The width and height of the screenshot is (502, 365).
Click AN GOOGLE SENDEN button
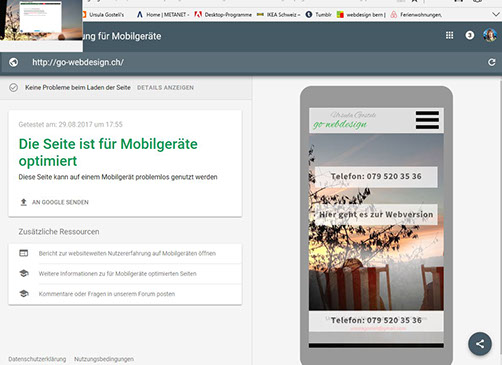(60, 202)
